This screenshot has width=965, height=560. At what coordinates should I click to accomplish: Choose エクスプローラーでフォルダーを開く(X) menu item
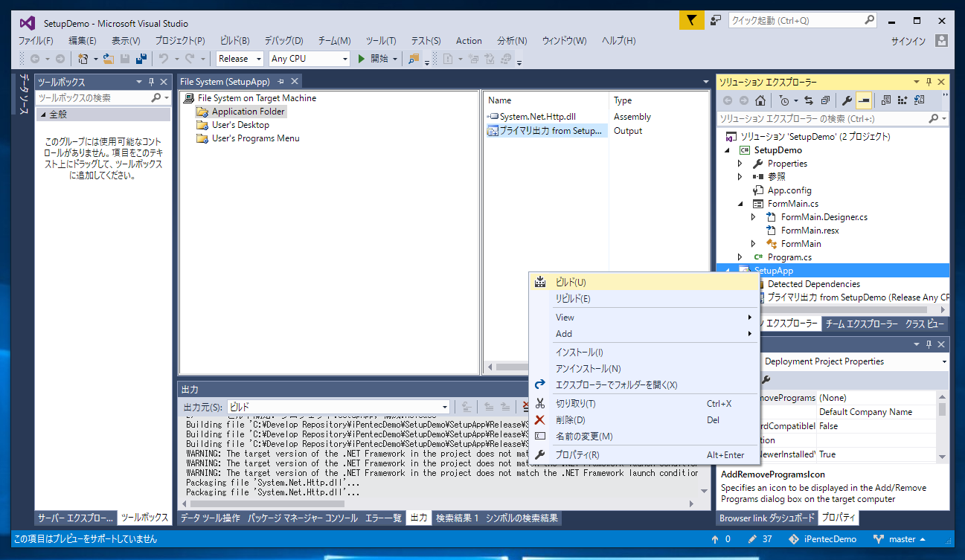tap(644, 385)
